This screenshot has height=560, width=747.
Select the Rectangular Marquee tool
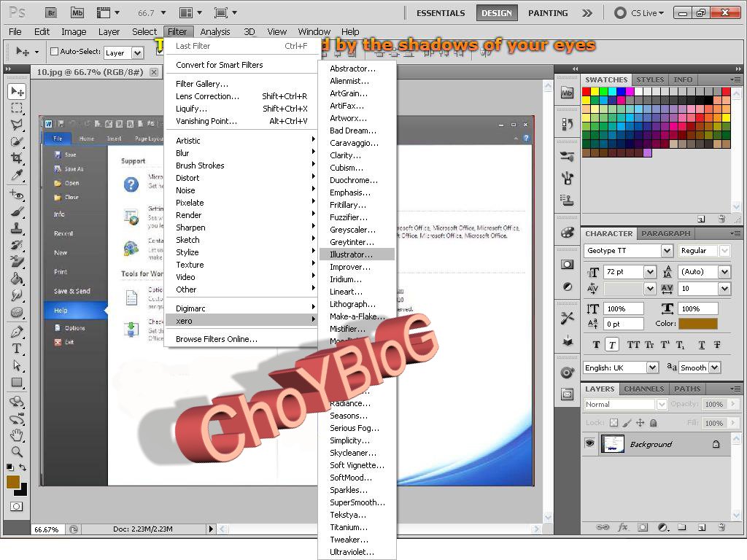tap(17, 108)
